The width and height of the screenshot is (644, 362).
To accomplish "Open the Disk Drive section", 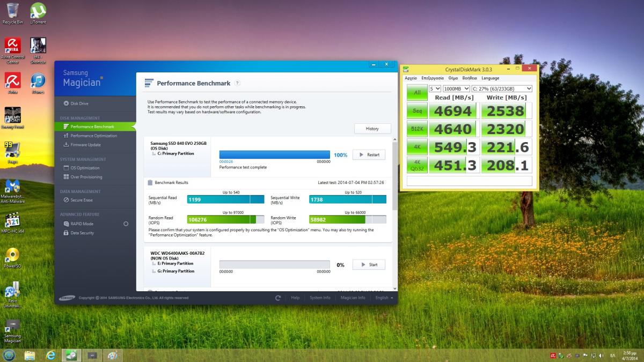I will (76, 104).
